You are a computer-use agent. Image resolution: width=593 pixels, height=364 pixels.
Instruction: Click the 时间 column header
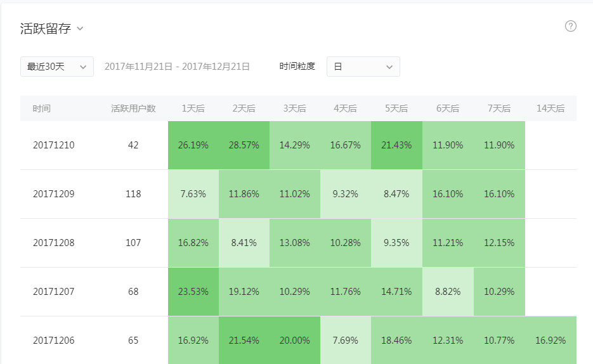(42, 108)
